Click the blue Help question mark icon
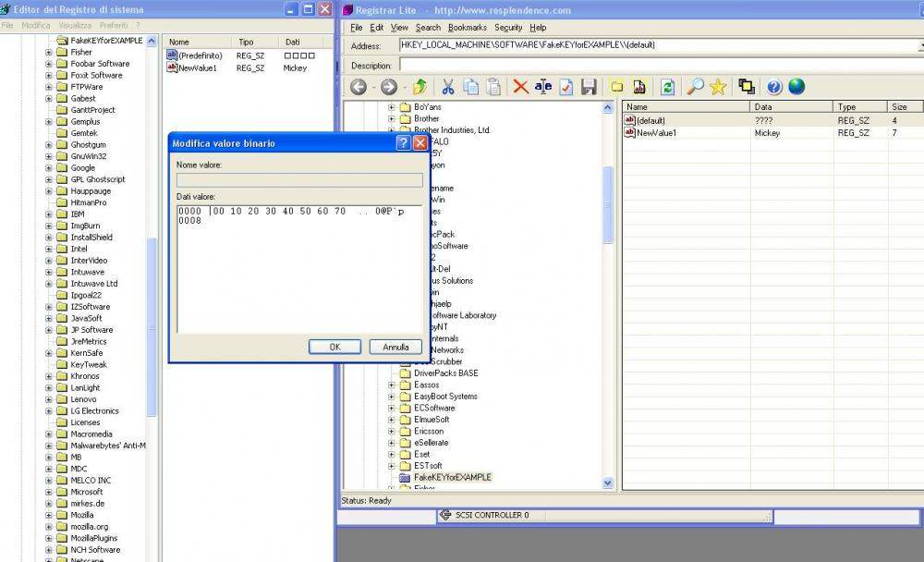The width and height of the screenshot is (924, 562). (774, 87)
